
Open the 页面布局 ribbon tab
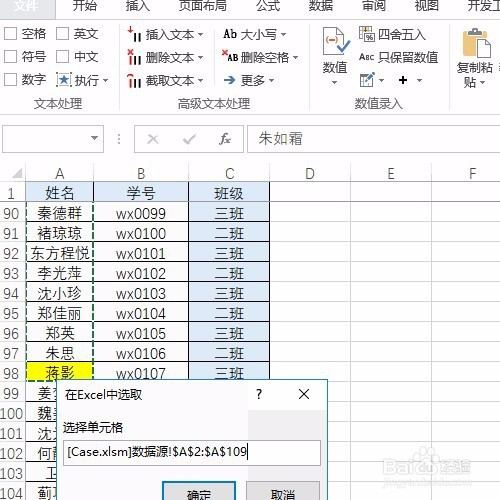coord(203,6)
